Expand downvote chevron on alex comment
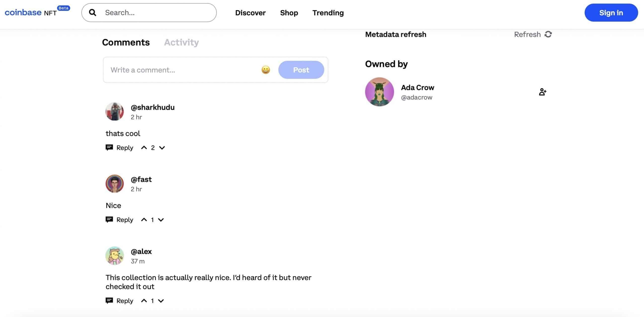Image resolution: width=644 pixels, height=317 pixels. (162, 301)
